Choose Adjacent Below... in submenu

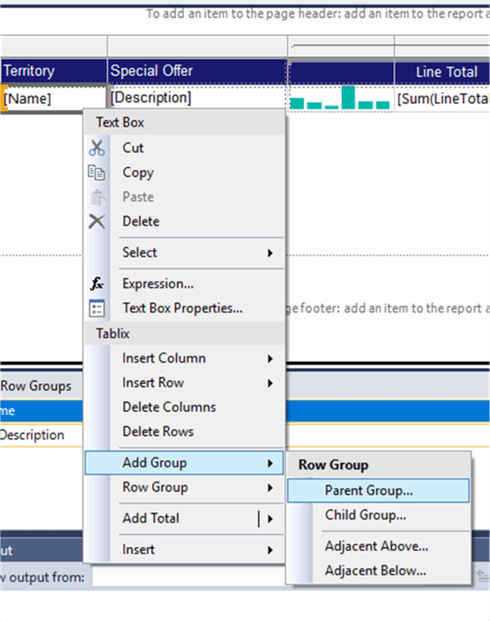tap(378, 571)
